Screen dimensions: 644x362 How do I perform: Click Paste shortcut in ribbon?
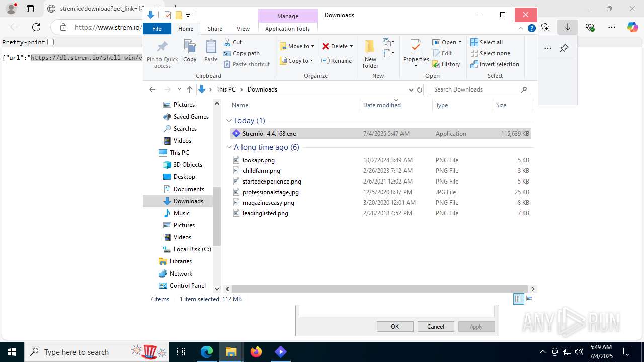click(x=247, y=64)
